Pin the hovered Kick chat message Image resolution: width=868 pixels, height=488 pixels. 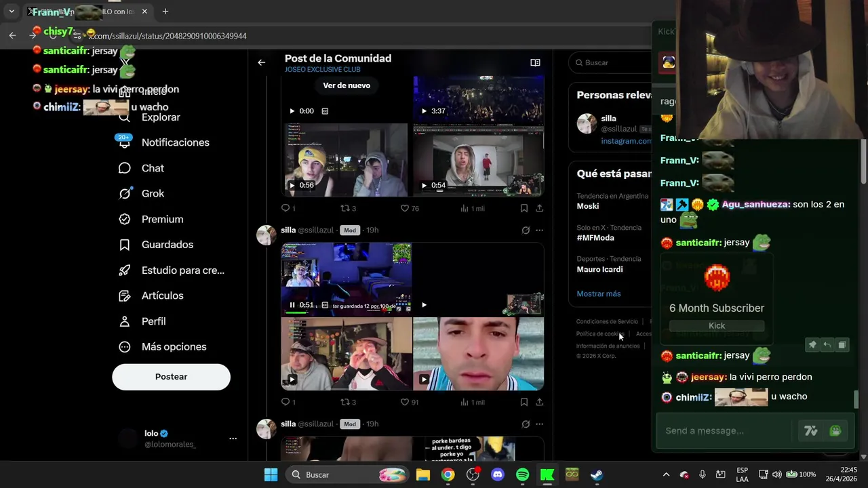pyautogui.click(x=812, y=345)
